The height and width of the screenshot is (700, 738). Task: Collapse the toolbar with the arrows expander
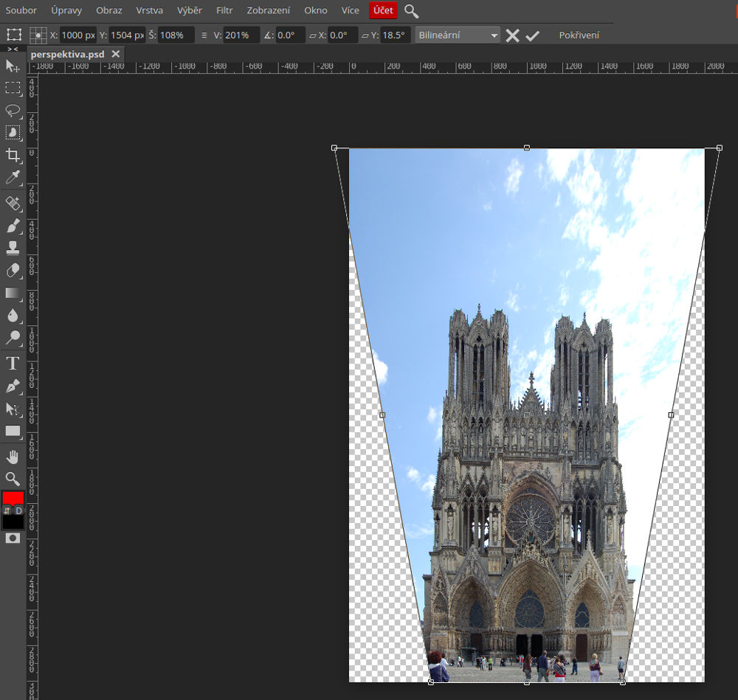point(13,49)
